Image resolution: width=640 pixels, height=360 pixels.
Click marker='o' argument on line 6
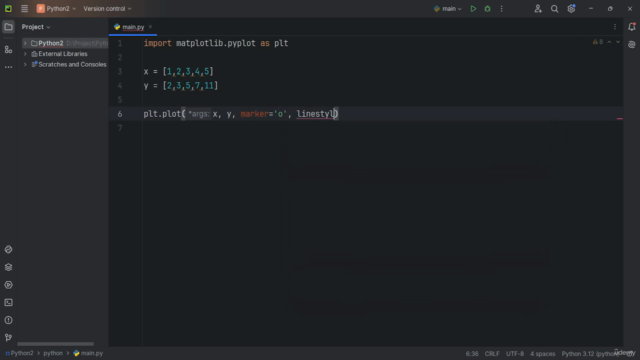pyautogui.click(x=263, y=114)
